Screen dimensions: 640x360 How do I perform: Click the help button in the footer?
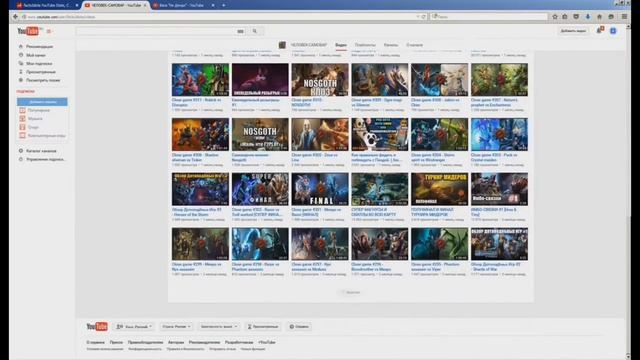click(299, 327)
